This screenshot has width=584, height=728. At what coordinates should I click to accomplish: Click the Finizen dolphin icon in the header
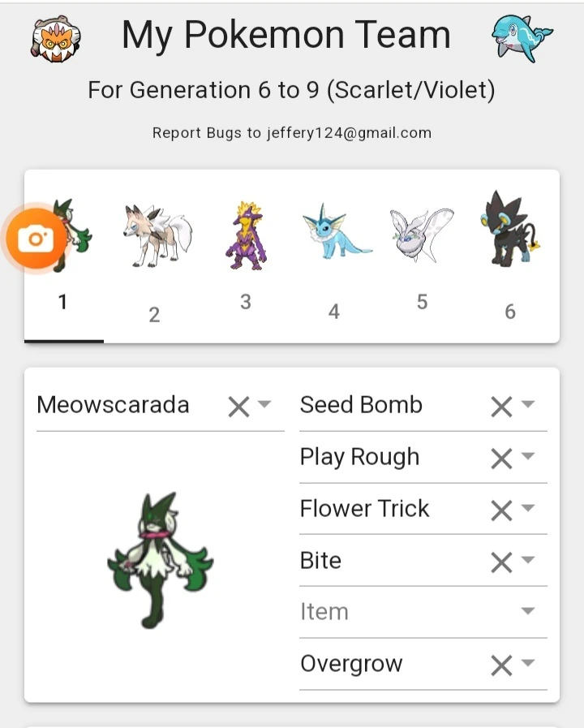[522, 36]
